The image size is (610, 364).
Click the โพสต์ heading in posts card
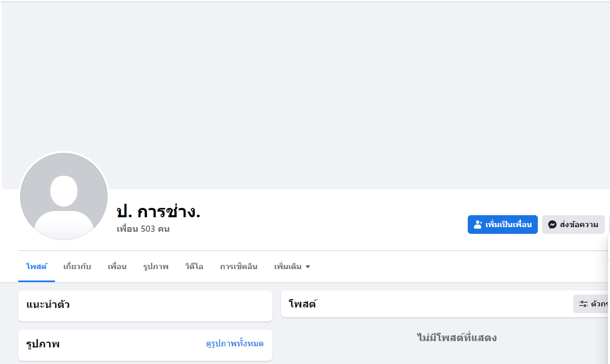tap(303, 304)
